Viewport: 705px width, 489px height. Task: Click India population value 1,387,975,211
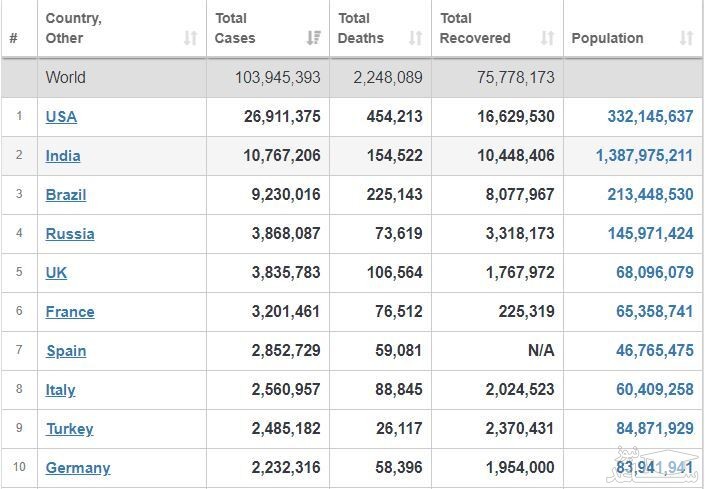[x=643, y=155]
